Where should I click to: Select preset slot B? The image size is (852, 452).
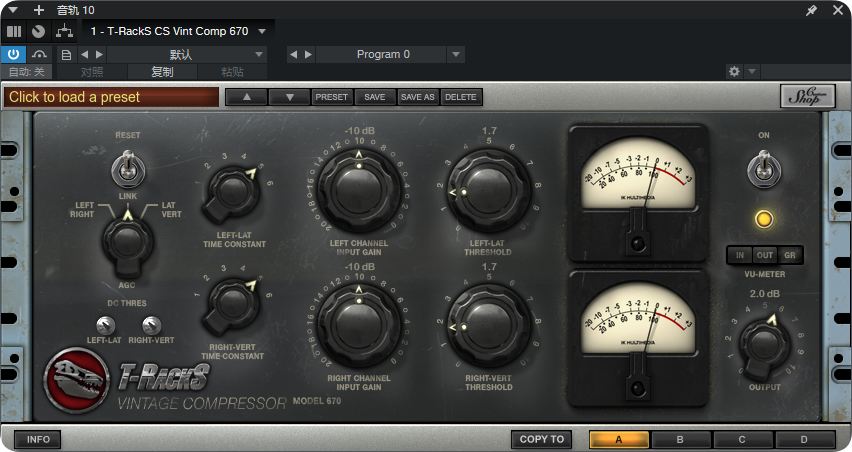pyautogui.click(x=680, y=440)
